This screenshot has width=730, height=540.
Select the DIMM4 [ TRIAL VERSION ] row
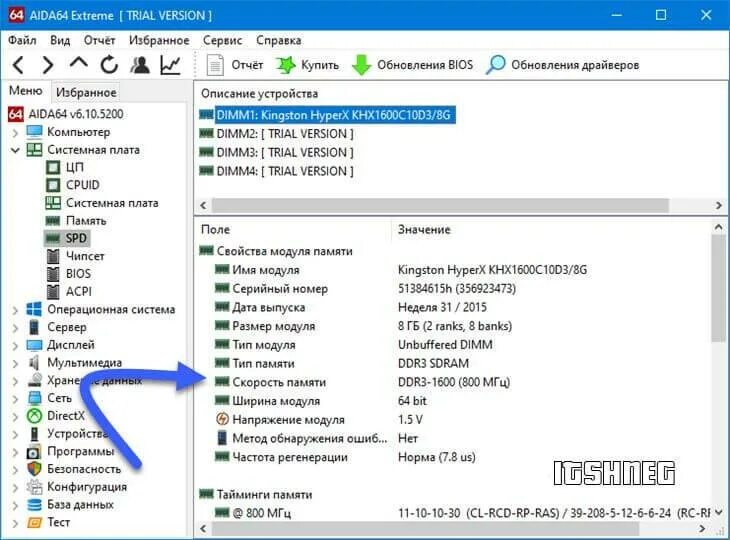[x=276, y=171]
